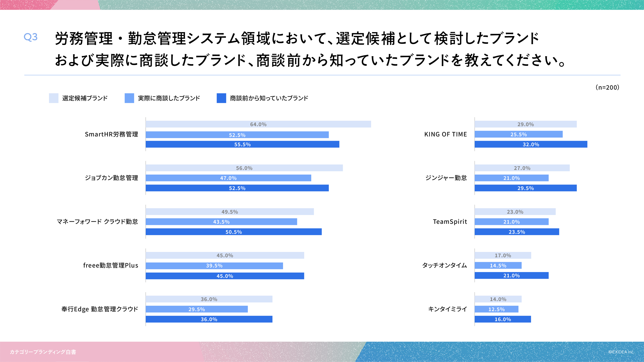Click the TeamSpirit 23.5% bar
This screenshot has width=644, height=362.
coord(517,232)
